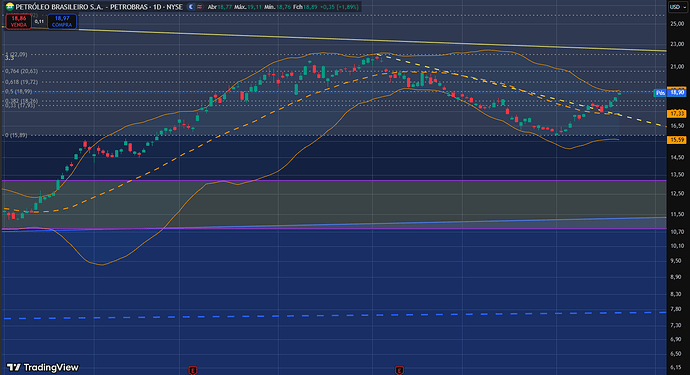Click the 0,11 spread value between sell and buy

39,21
